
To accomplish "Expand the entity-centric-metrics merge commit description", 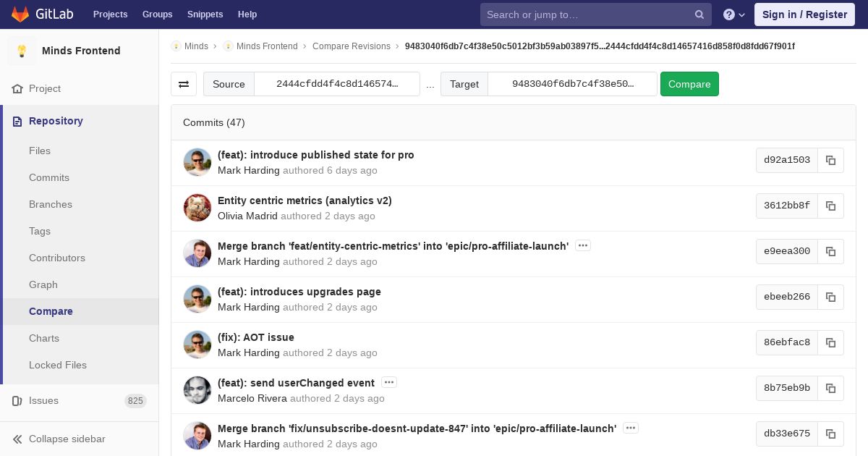I will [x=583, y=245].
